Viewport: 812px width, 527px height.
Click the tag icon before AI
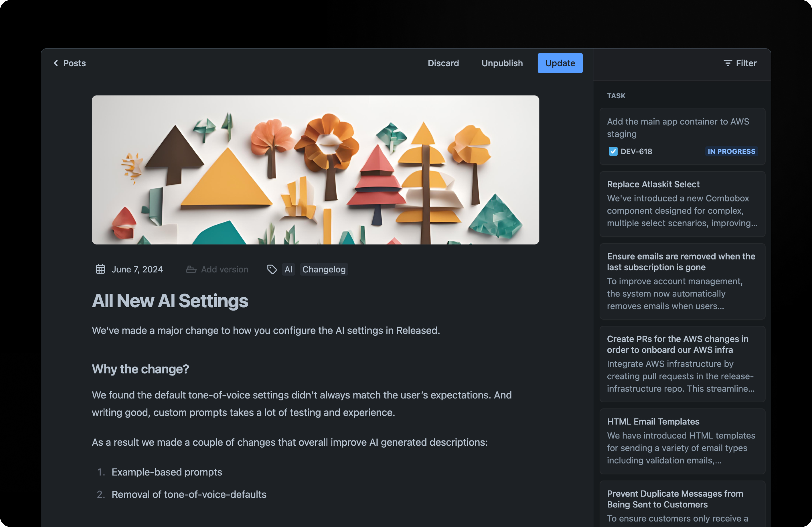pos(271,269)
